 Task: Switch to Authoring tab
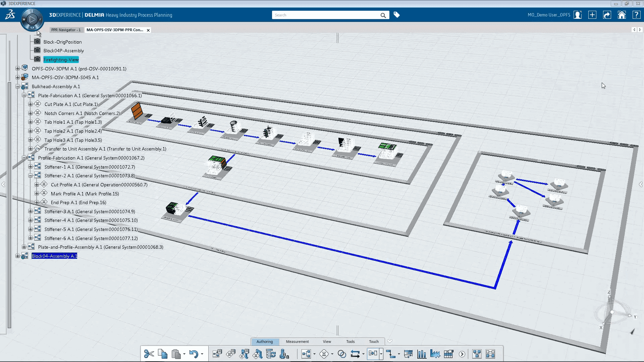pyautogui.click(x=264, y=341)
